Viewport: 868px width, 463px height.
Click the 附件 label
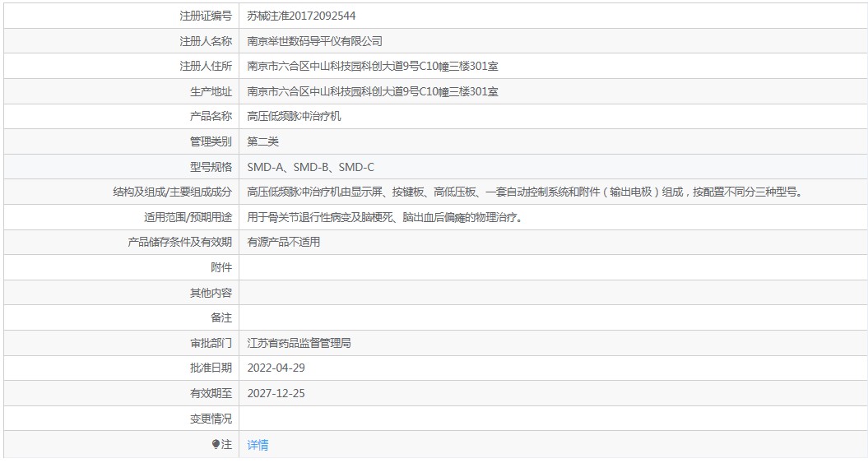click(221, 268)
